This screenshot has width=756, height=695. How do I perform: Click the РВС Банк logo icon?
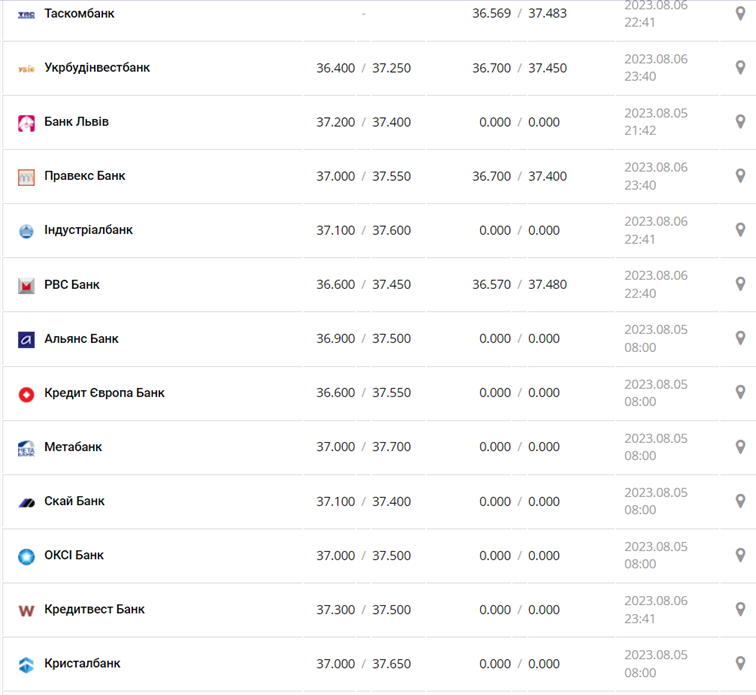pyautogui.click(x=27, y=286)
